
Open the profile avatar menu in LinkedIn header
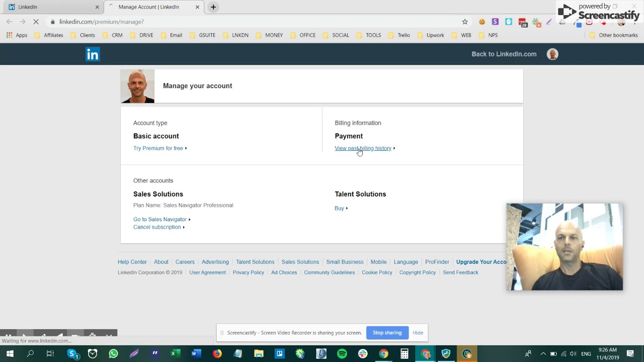point(552,54)
